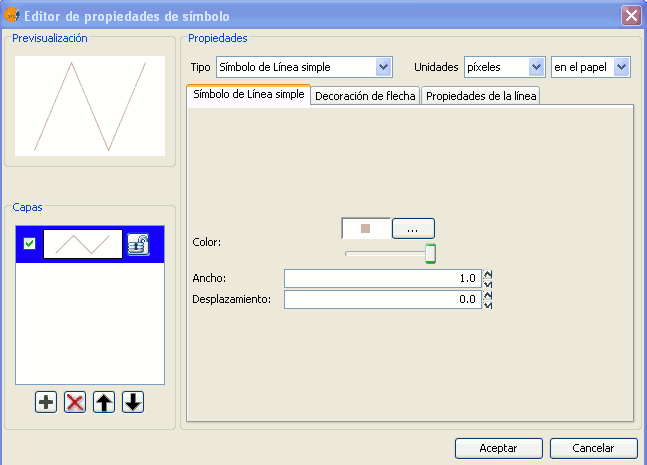
Task: Open color chooser with the '...' button
Action: click(x=413, y=229)
